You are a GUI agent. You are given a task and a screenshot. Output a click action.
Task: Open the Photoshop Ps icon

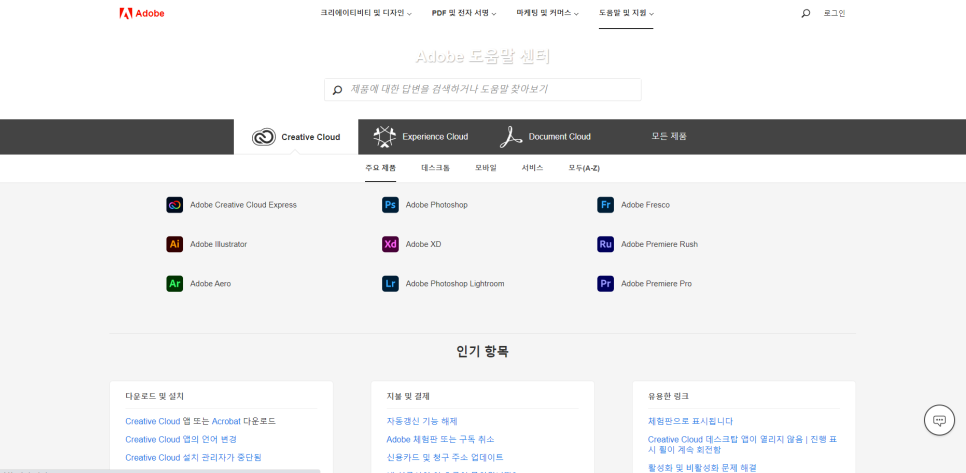[390, 205]
